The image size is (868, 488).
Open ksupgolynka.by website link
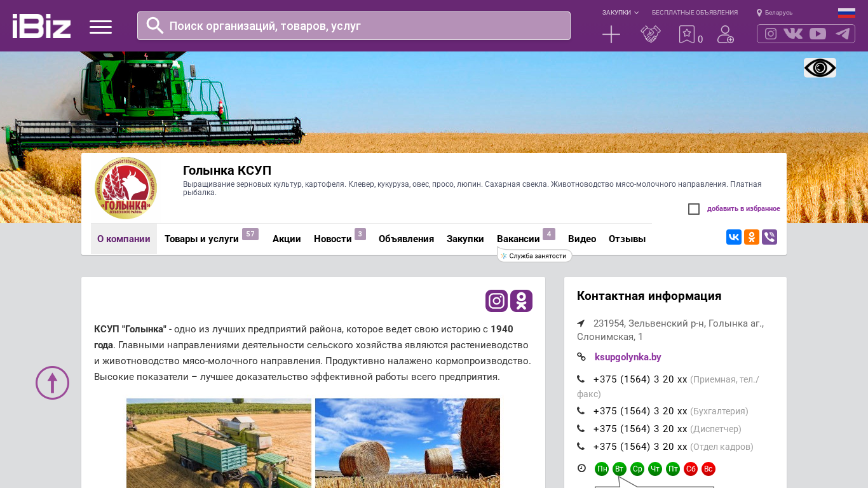pyautogui.click(x=628, y=357)
